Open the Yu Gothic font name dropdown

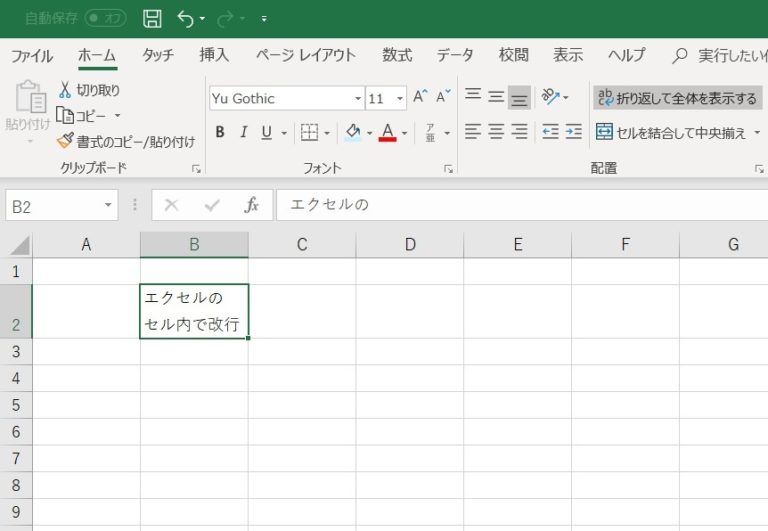(x=358, y=99)
